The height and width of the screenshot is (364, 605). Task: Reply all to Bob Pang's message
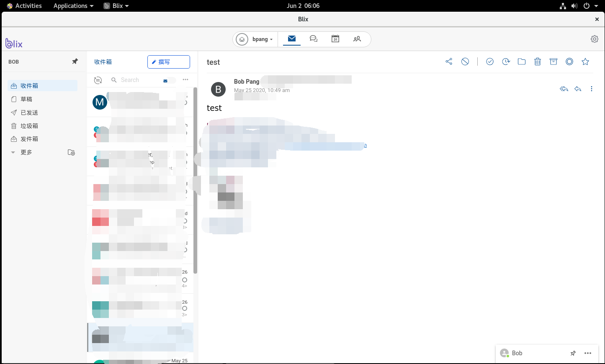564,89
